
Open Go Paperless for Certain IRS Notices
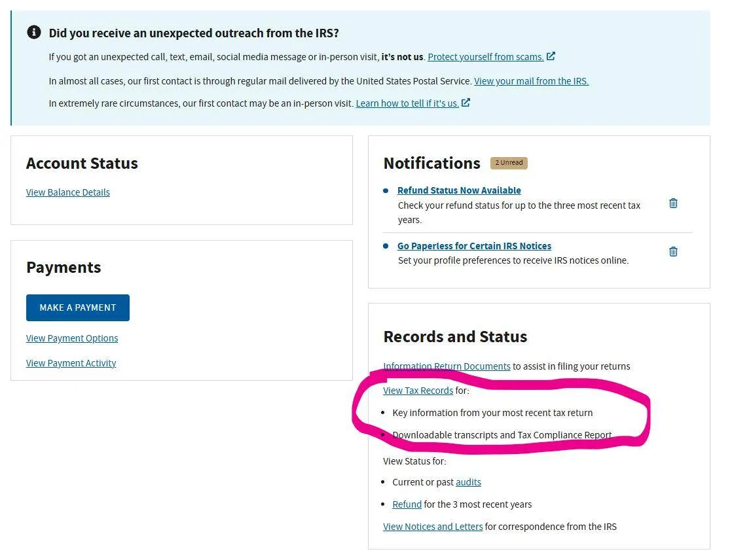point(474,246)
